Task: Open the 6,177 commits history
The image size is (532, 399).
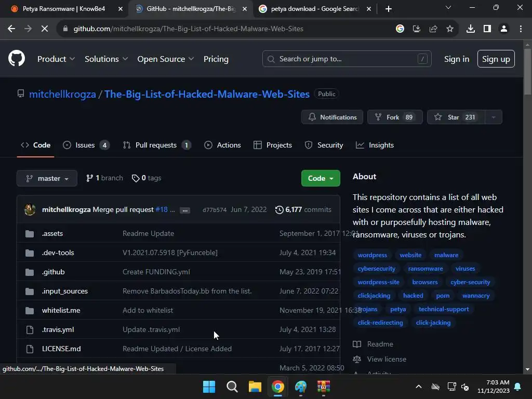Action: (303, 210)
